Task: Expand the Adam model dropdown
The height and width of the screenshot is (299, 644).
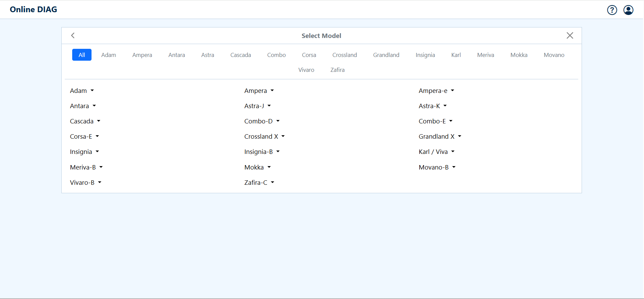Action: click(x=82, y=91)
